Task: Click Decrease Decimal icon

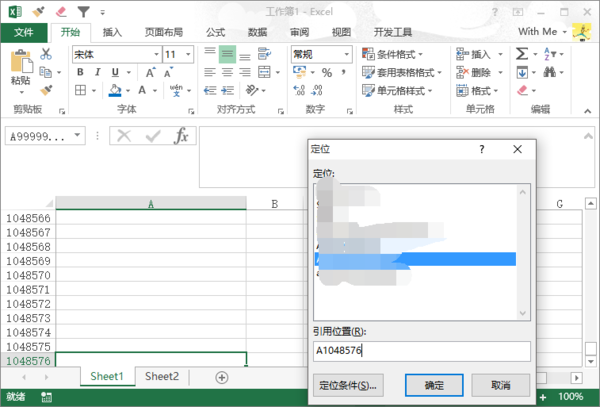Action: [317, 90]
